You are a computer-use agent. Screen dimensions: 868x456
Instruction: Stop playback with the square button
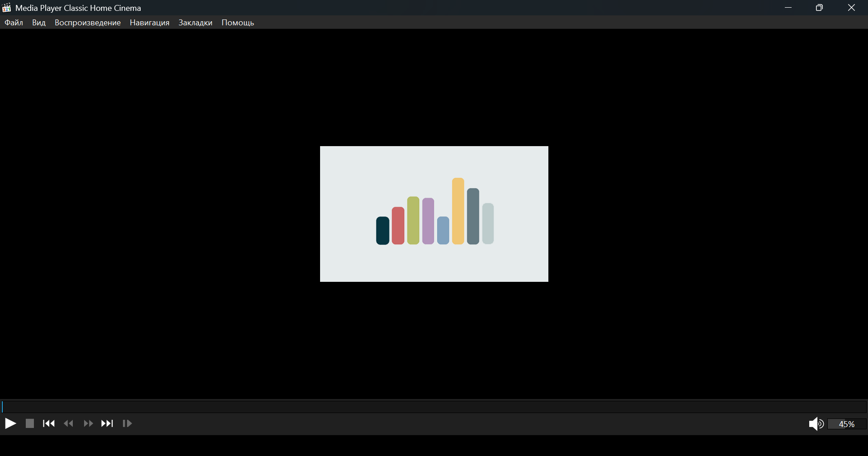[30, 424]
